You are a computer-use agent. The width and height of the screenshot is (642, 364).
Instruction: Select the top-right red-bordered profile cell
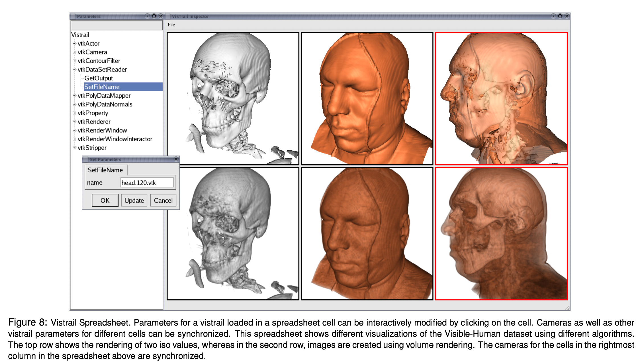pos(501,98)
